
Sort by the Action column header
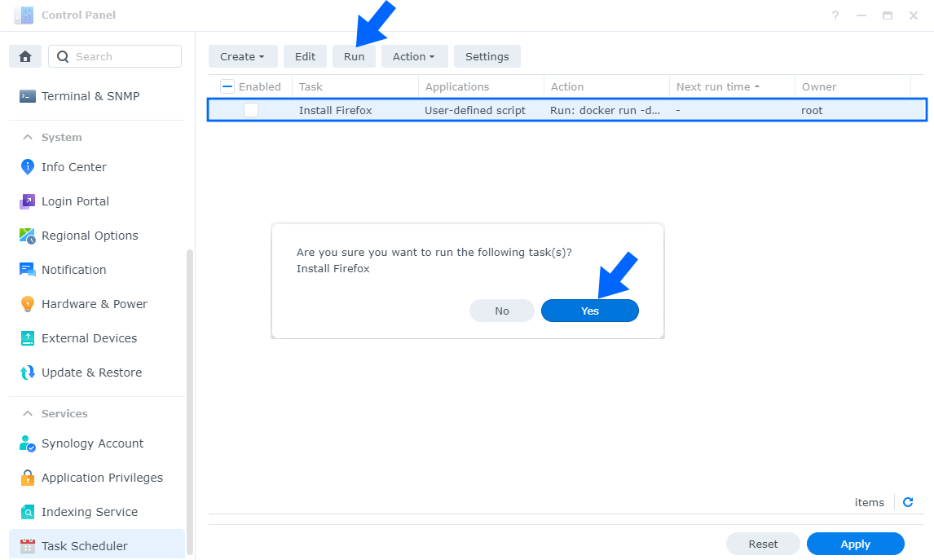[607, 86]
